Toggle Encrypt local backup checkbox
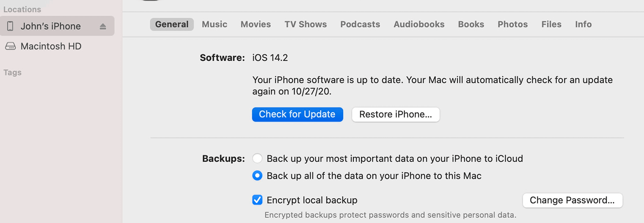 pyautogui.click(x=257, y=200)
